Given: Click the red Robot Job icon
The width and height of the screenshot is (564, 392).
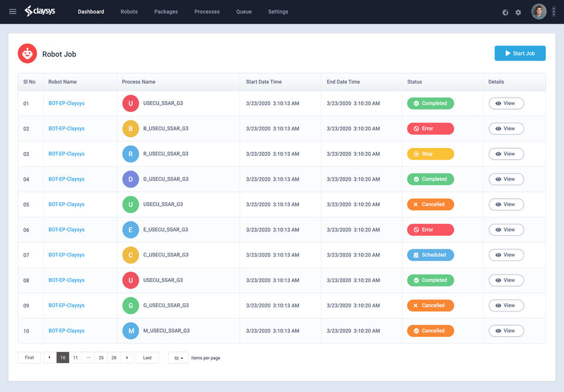Looking at the screenshot, I should tap(28, 53).
